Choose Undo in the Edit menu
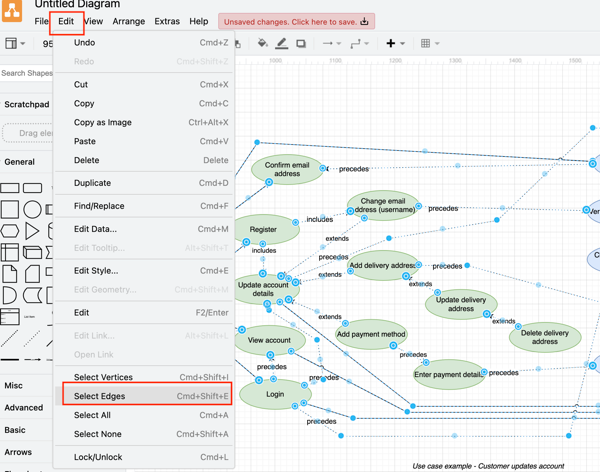Screen dimensions: 600x472 [x=144, y=42]
